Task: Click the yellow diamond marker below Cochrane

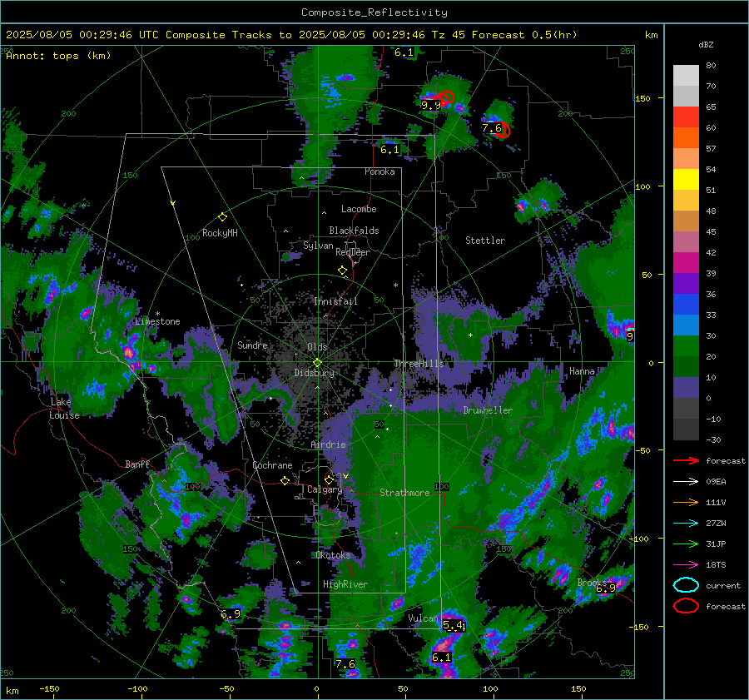Action: click(x=285, y=481)
